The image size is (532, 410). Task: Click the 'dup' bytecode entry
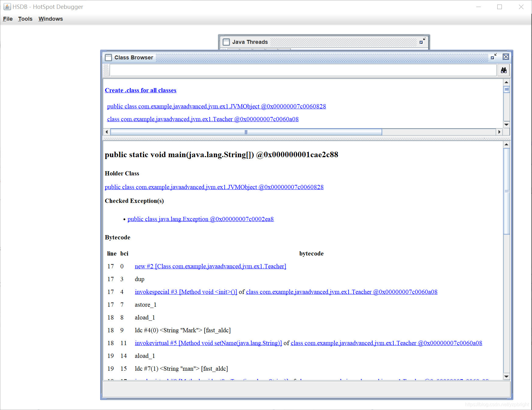139,279
